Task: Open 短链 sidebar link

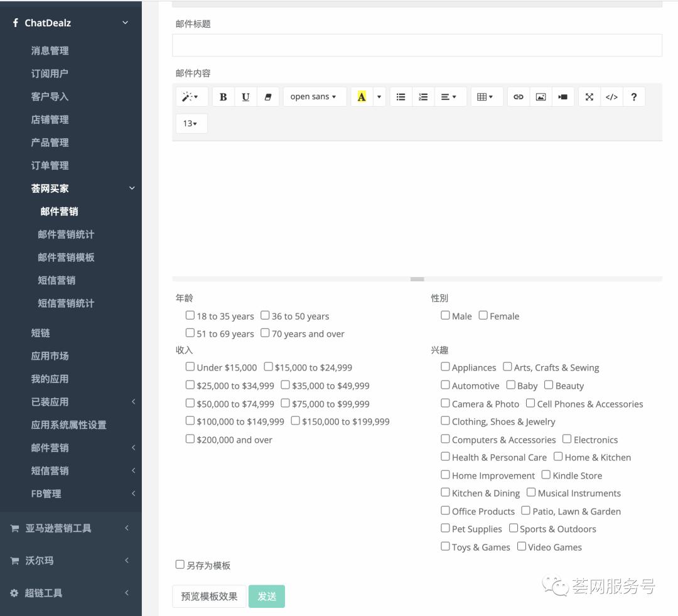Action: [40, 333]
